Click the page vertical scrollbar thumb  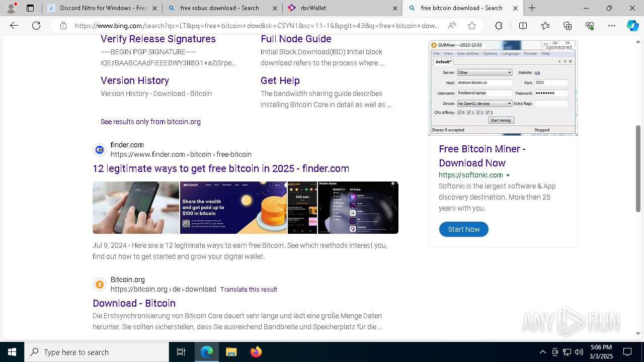click(638, 168)
